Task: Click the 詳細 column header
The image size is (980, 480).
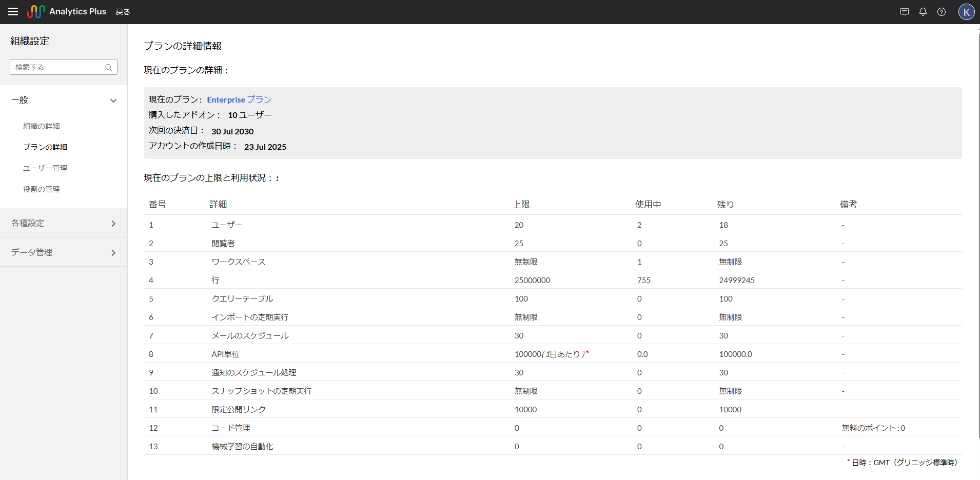Action: tap(218, 204)
